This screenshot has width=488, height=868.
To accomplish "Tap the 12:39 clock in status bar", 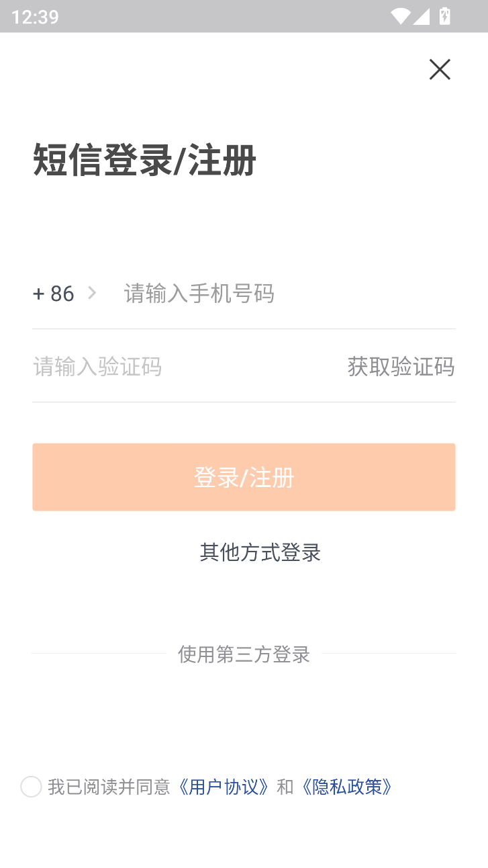I will point(35,17).
